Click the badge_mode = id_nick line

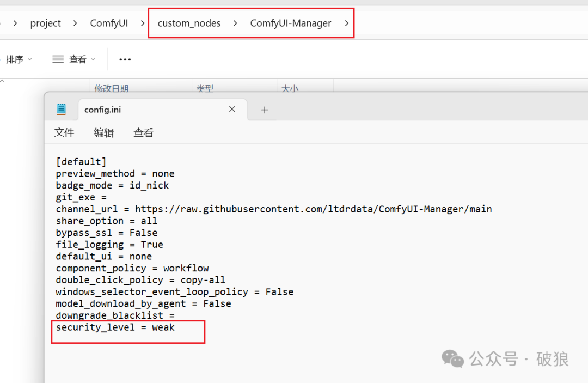click(x=113, y=185)
